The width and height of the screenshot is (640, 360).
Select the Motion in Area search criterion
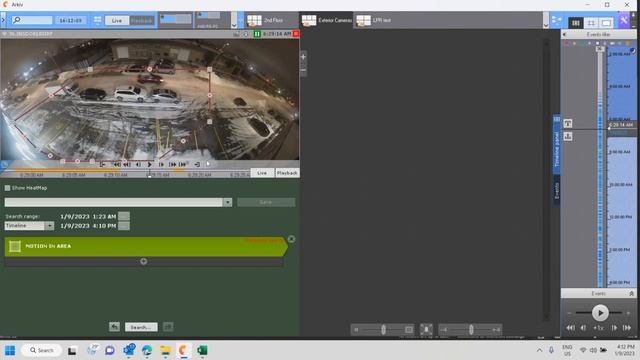pyautogui.click(x=145, y=247)
